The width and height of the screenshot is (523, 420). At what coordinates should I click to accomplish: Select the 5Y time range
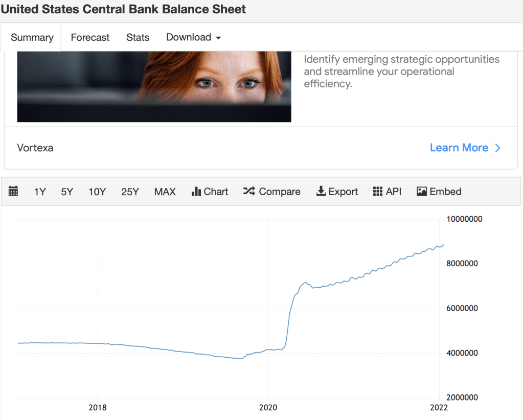tap(67, 192)
